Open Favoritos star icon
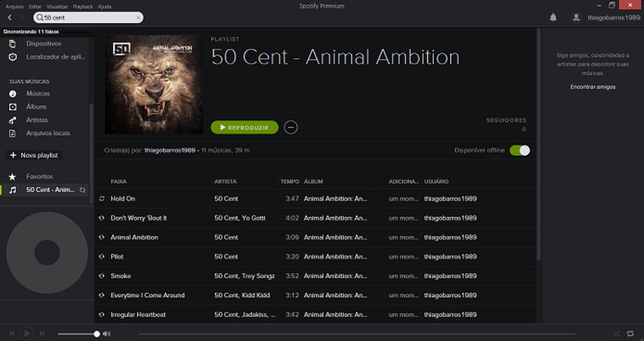Viewport: 644px width, 341px height. [12, 177]
